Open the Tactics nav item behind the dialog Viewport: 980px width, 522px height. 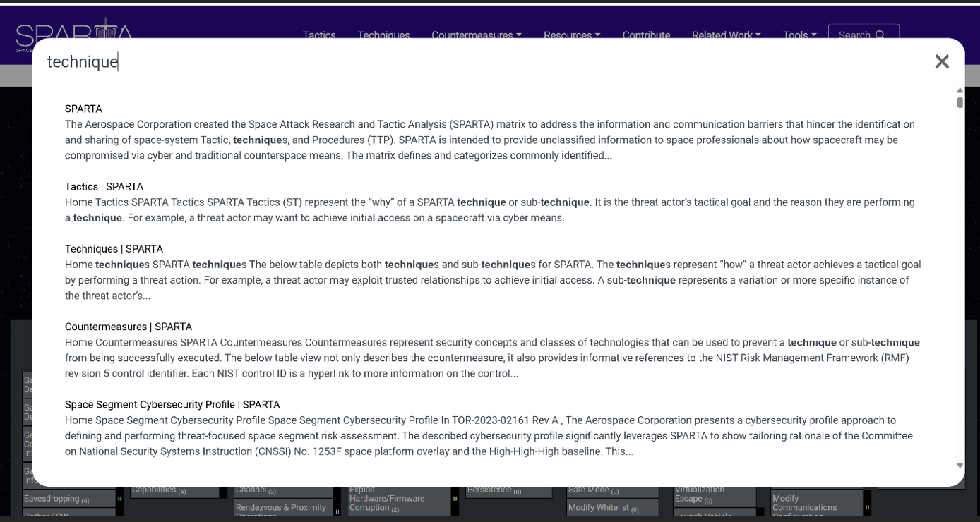click(319, 35)
